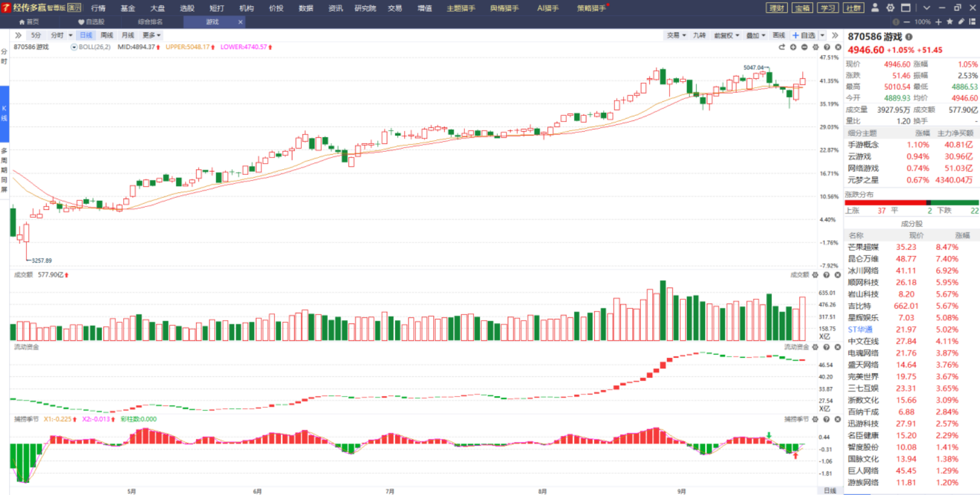This screenshot has width=980, height=495.
Task: Click the 涨跌分布 red-green distribution bar
Action: point(911,202)
